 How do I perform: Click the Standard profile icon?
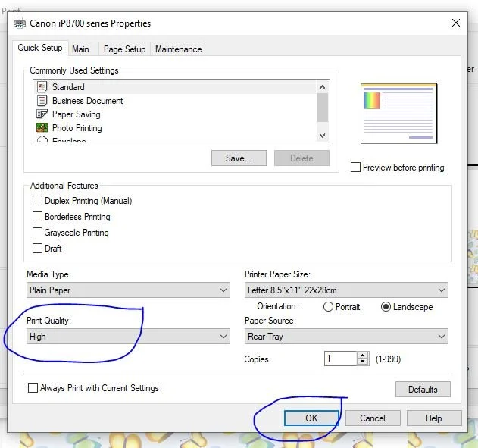[x=42, y=87]
